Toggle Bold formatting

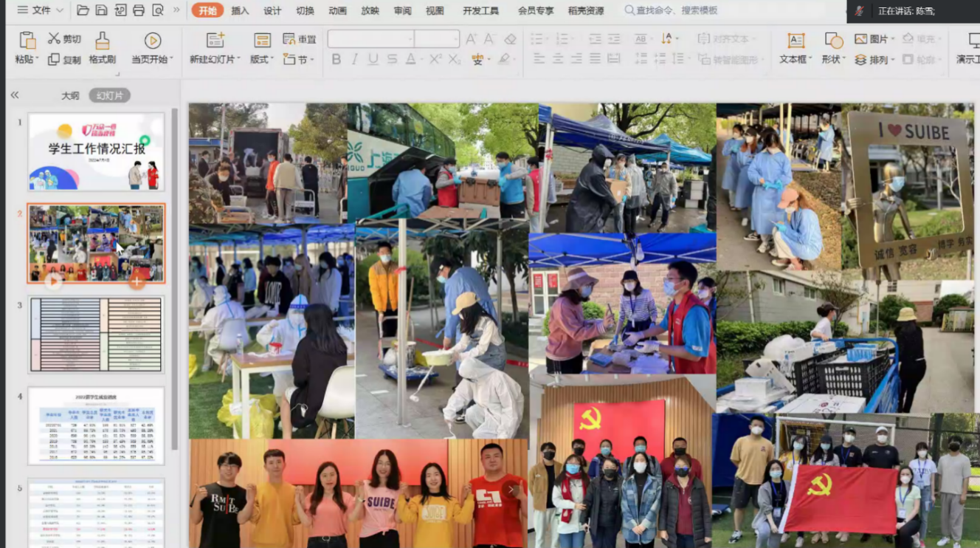pos(337,59)
